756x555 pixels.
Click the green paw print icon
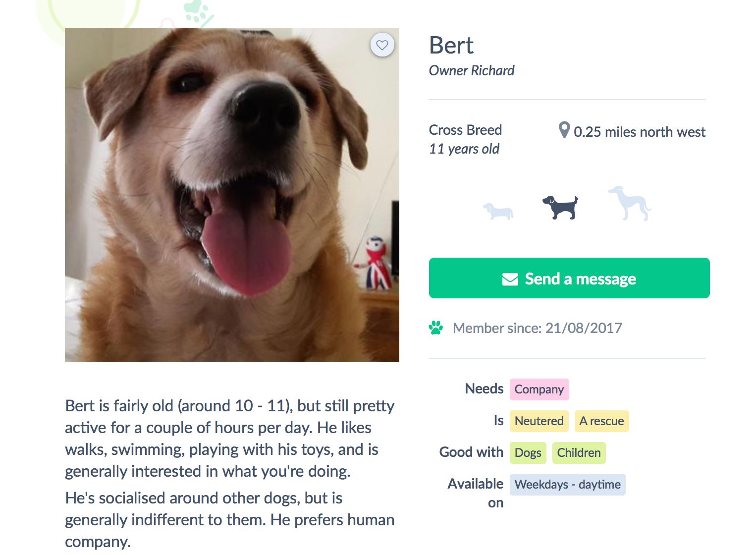(436, 328)
